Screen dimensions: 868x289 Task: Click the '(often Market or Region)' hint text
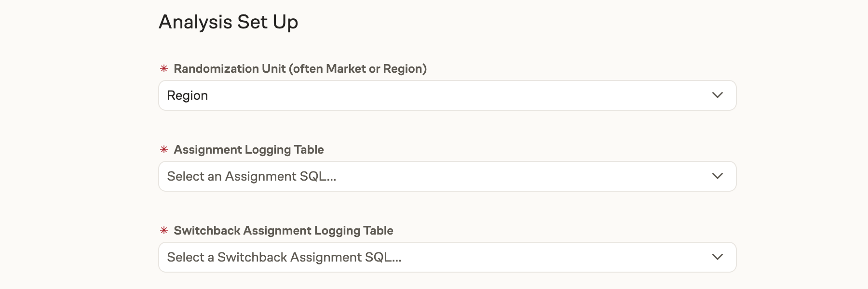[358, 69]
